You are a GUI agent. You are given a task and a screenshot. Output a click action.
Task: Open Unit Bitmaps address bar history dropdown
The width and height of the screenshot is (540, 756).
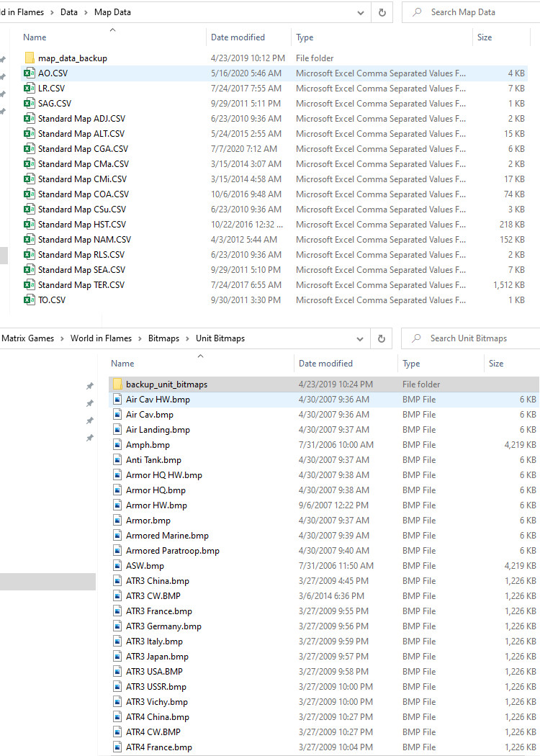coord(360,338)
